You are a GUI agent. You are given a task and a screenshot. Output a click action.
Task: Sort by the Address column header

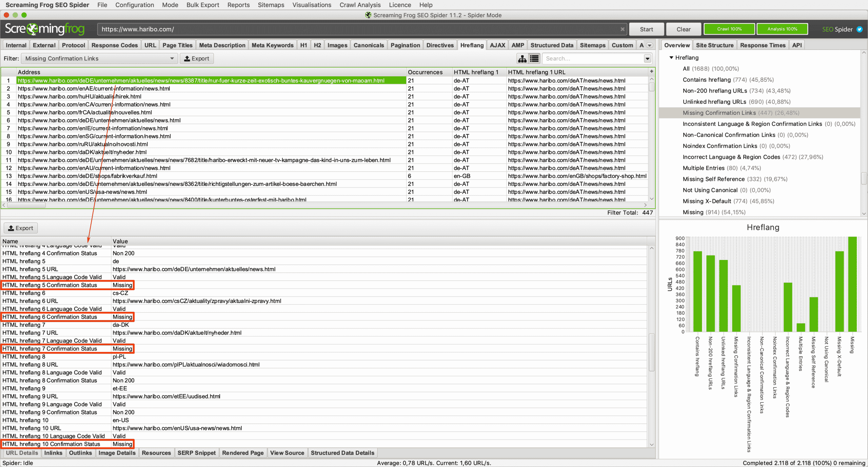(211, 72)
